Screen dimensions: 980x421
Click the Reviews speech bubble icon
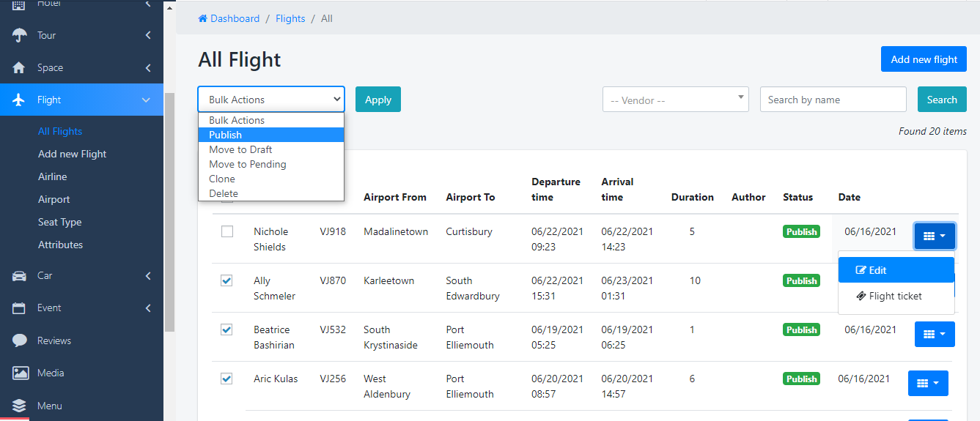[x=20, y=340]
